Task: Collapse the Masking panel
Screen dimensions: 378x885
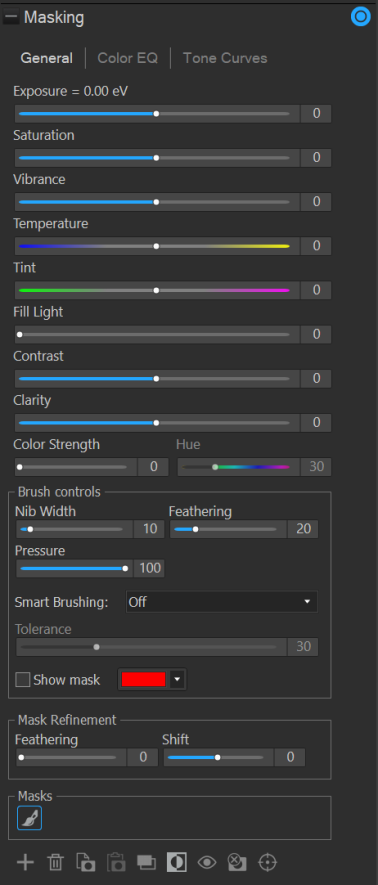Action: tap(11, 17)
